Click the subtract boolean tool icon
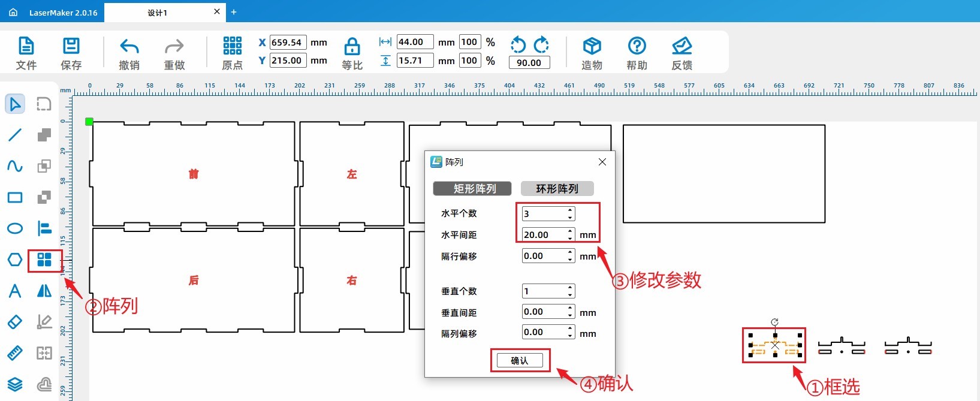Screen dimensions: 980x401 pyautogui.click(x=44, y=197)
